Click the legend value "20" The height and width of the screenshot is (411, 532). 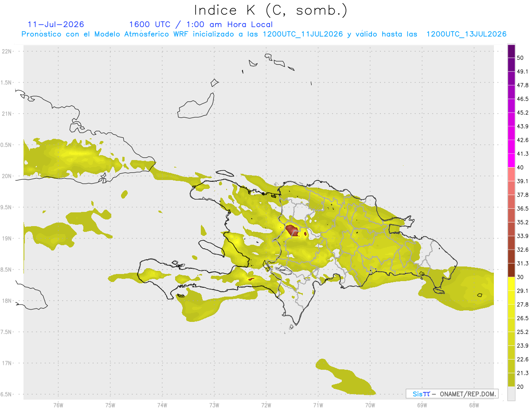click(x=520, y=387)
